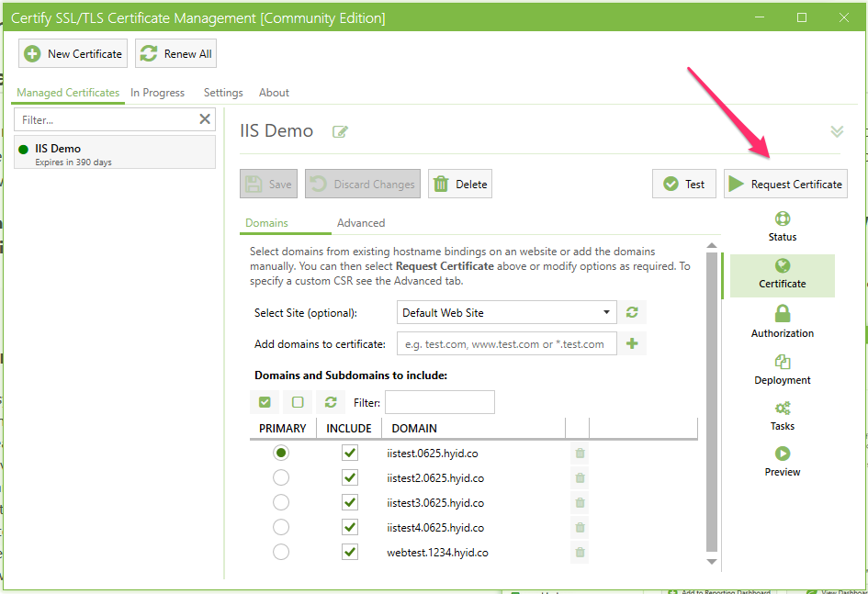Add domain with the plus icon
The height and width of the screenshot is (594, 868).
[x=632, y=343]
